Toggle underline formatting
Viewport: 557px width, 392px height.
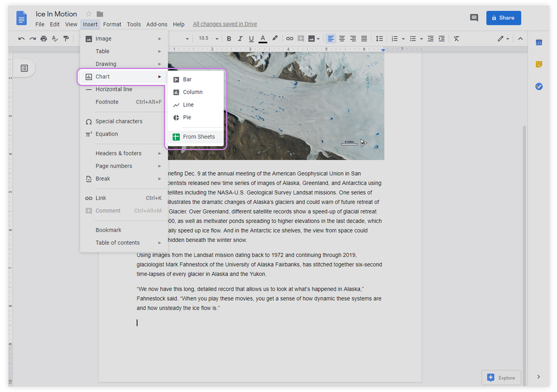click(251, 39)
